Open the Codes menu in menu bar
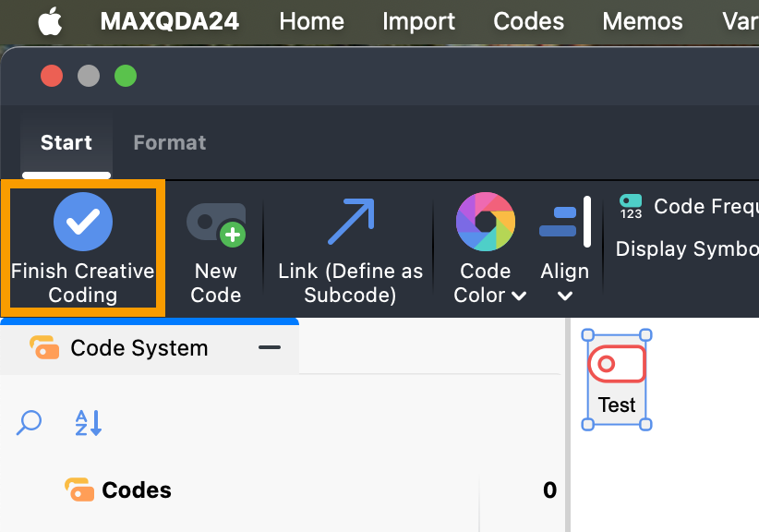The width and height of the screenshot is (759, 532). coord(529,21)
